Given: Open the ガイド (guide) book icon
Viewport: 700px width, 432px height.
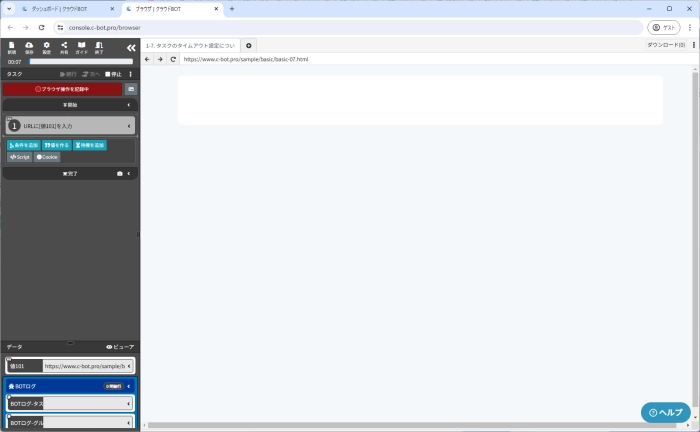Looking at the screenshot, I should pyautogui.click(x=82, y=47).
